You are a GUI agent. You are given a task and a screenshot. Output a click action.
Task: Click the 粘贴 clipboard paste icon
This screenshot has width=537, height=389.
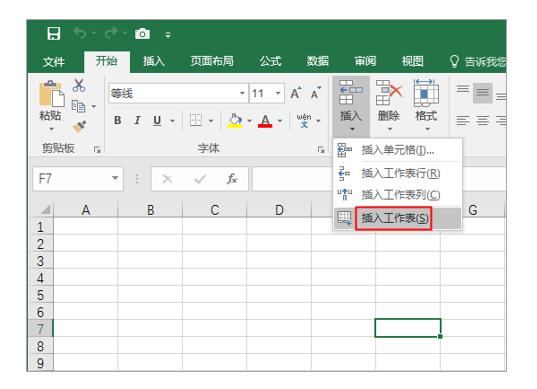point(51,93)
